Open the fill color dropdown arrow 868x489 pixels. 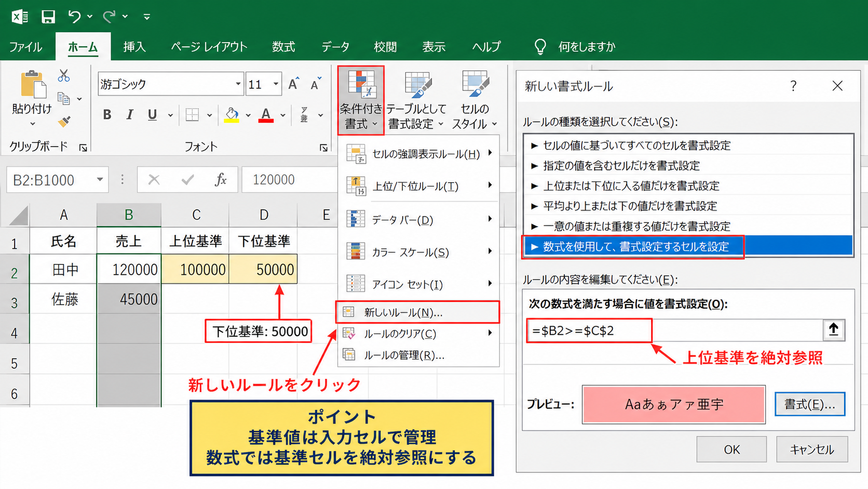[248, 115]
